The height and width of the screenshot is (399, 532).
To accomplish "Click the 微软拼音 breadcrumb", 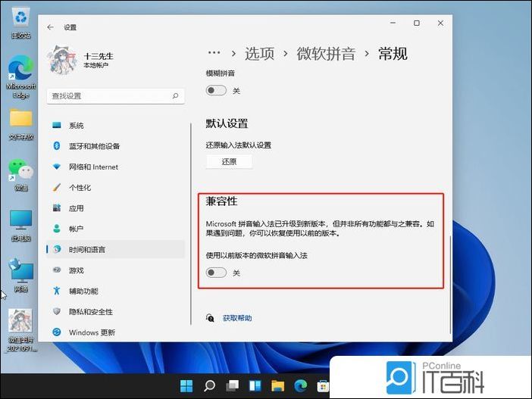I will pyautogui.click(x=326, y=54).
